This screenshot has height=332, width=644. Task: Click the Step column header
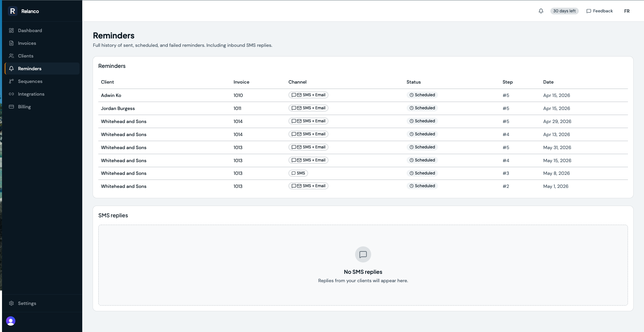tap(508, 82)
